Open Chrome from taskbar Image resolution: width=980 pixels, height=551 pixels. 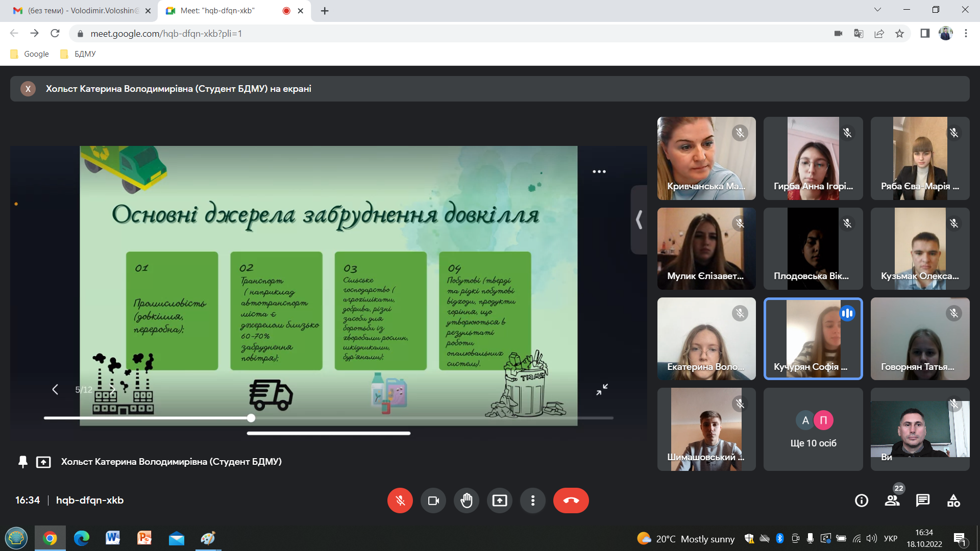click(x=50, y=538)
